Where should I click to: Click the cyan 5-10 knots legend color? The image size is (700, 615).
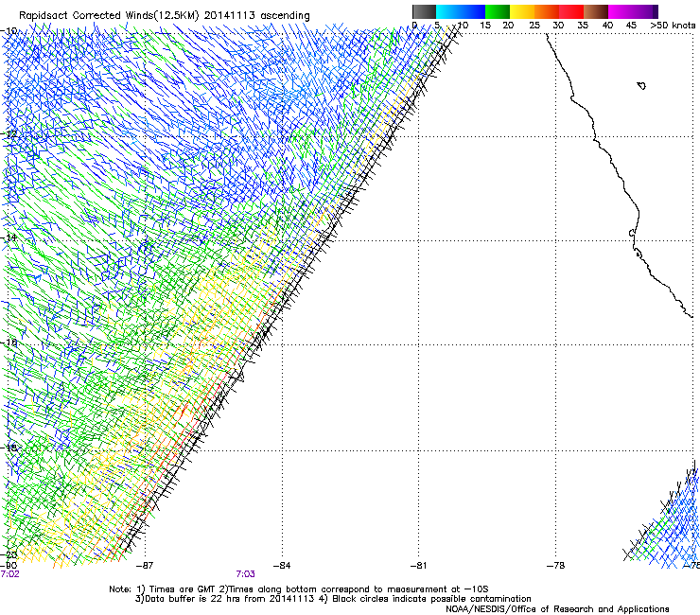coord(448,11)
